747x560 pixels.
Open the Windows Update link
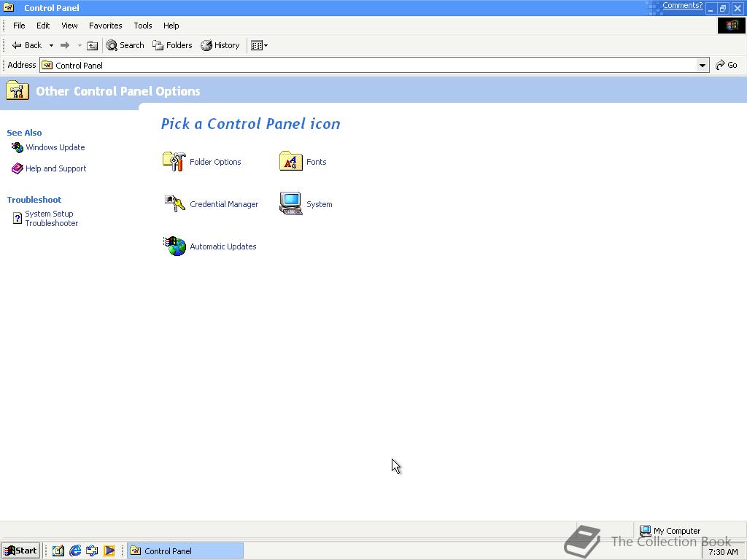tap(55, 147)
